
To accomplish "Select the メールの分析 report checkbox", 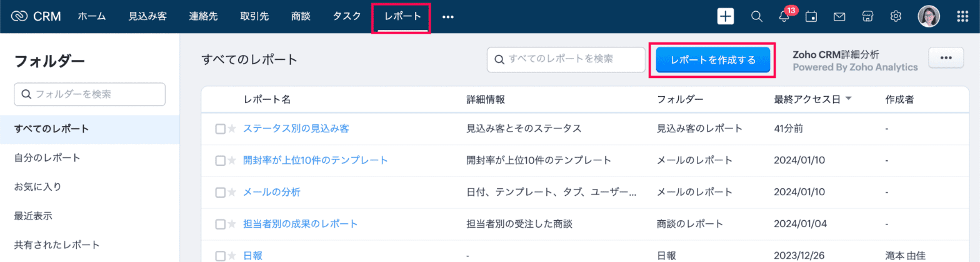I will click(220, 192).
